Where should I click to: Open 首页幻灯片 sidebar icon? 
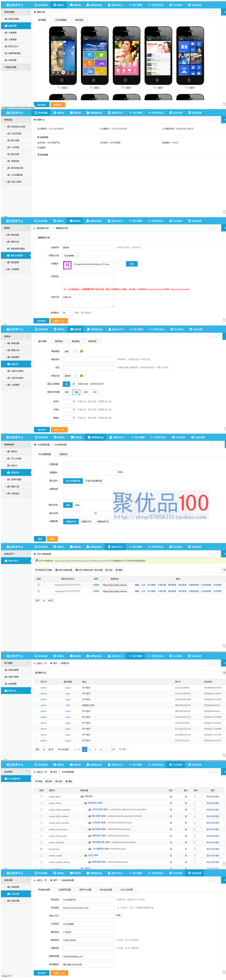coord(6,46)
